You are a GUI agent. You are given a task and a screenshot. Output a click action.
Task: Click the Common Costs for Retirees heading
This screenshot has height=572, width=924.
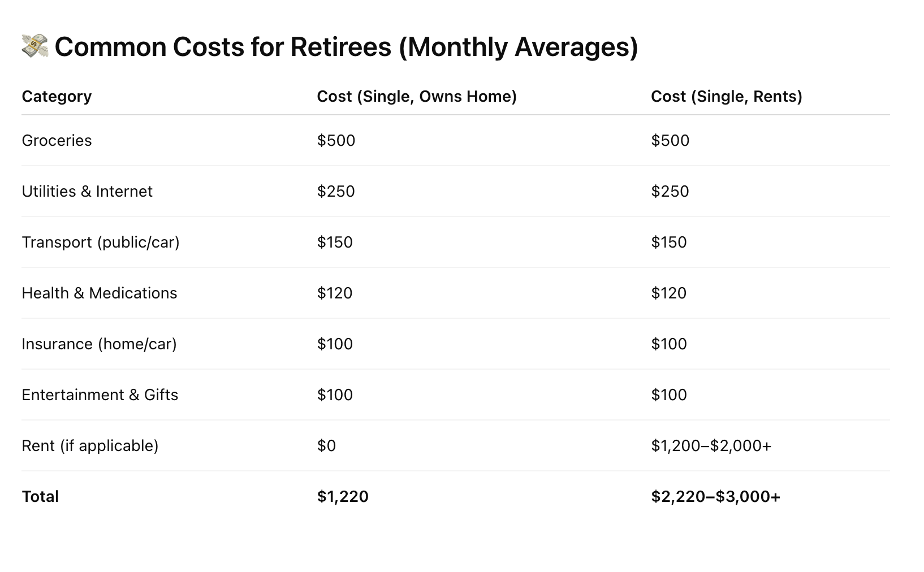346,46
